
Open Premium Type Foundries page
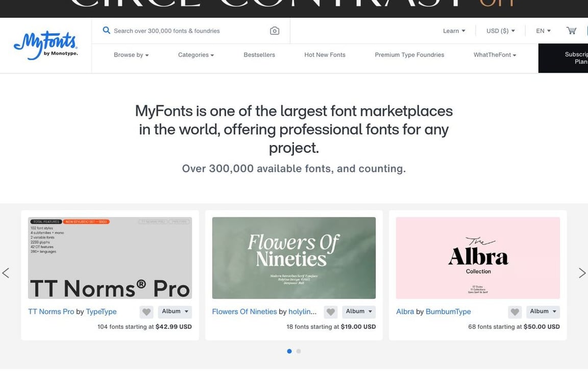click(409, 55)
